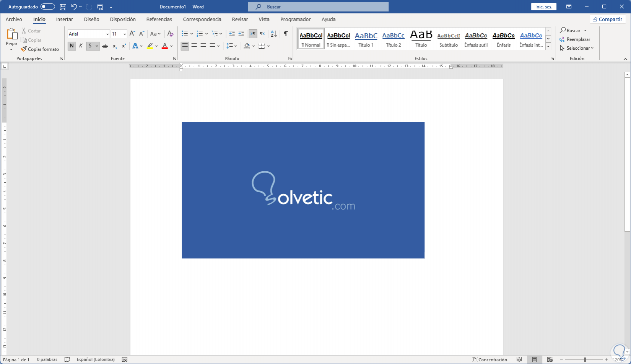Click the clear formatting eraser icon
Viewport: 631px width, 364px height.
tap(171, 34)
